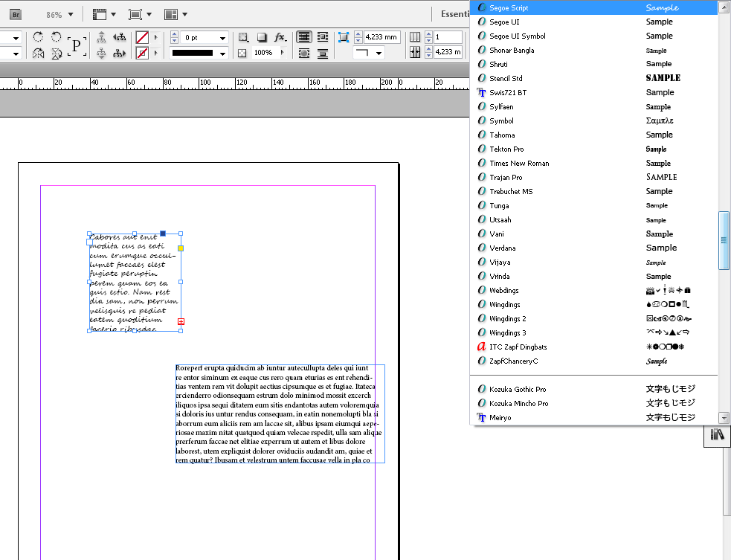The width and height of the screenshot is (731, 560).
Task: Select Verdana in the font list
Action: point(593,248)
